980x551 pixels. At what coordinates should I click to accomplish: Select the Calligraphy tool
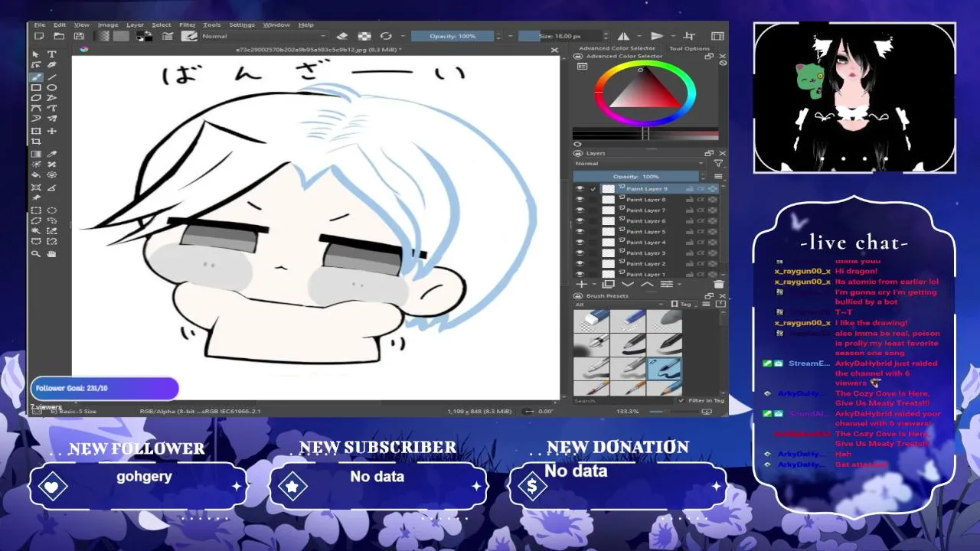coord(52,66)
